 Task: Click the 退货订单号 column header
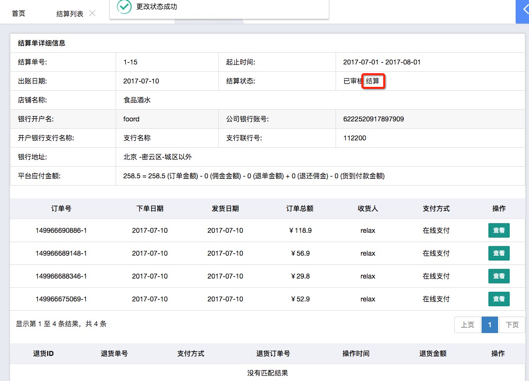[273, 354]
